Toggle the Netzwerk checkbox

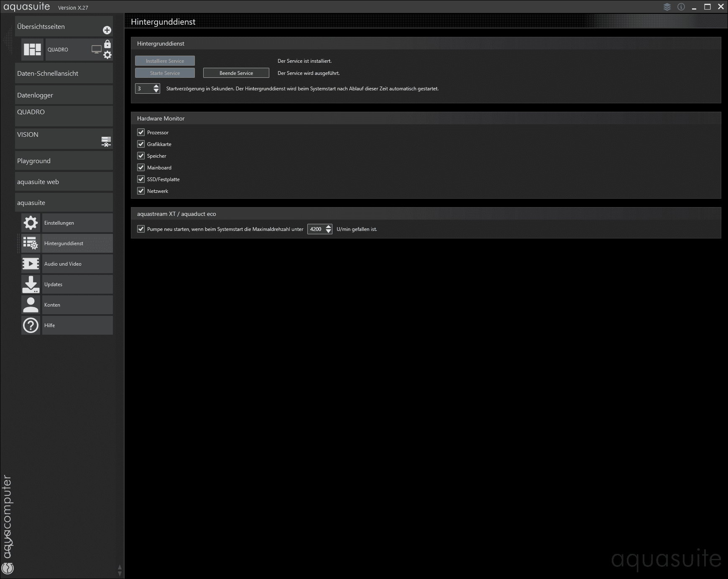coord(141,191)
